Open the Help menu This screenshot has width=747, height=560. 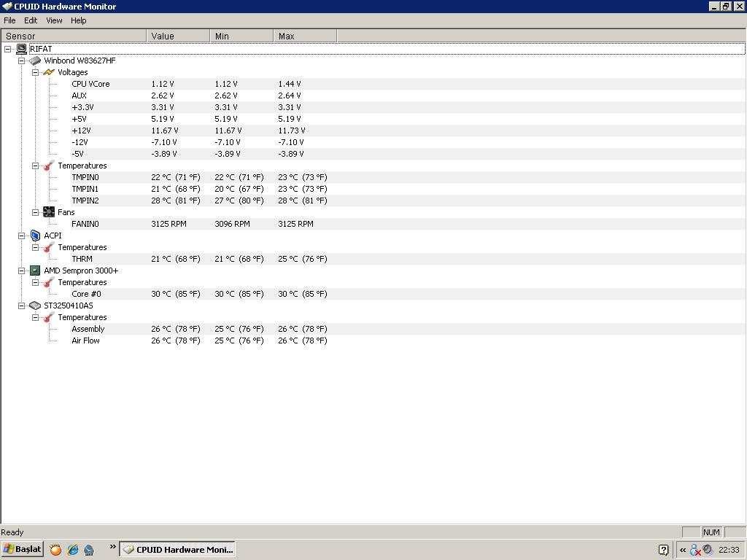tap(79, 20)
